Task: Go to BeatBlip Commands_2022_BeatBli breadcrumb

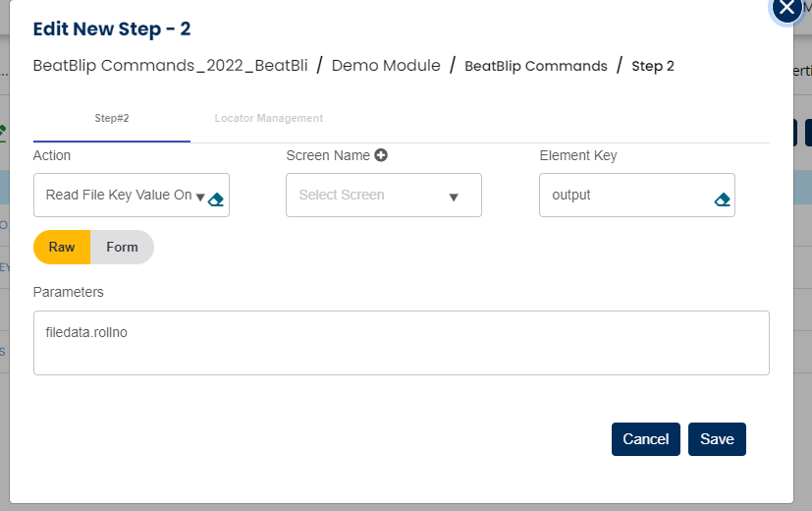Action: [x=170, y=66]
